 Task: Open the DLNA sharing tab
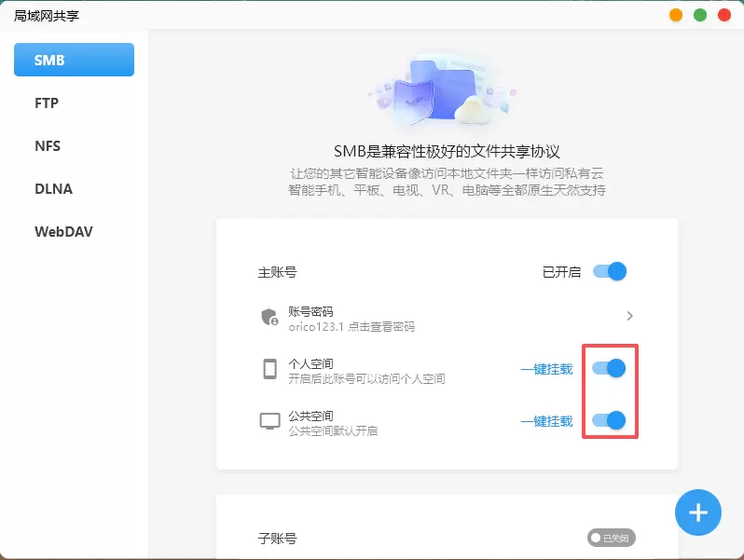tap(53, 189)
